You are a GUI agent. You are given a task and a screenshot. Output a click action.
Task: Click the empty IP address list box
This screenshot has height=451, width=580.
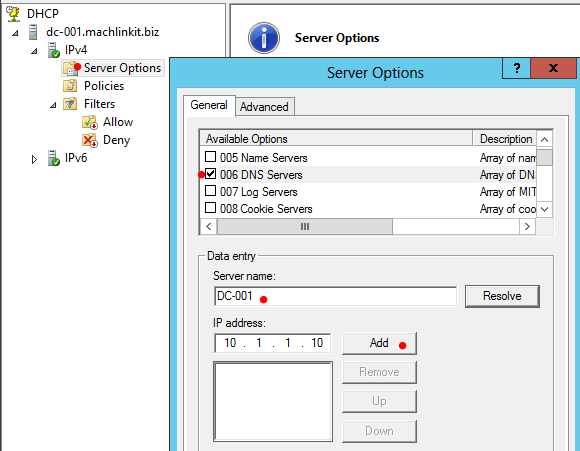273,402
